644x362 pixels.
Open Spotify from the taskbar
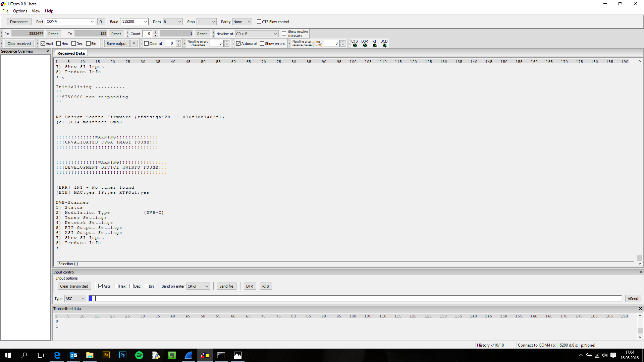click(139, 355)
